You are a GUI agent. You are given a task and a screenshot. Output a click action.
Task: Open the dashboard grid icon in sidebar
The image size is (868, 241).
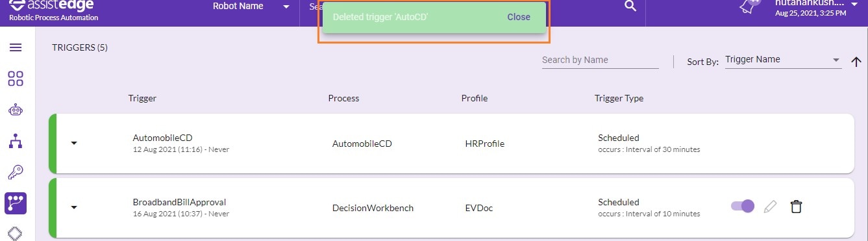[x=16, y=79]
